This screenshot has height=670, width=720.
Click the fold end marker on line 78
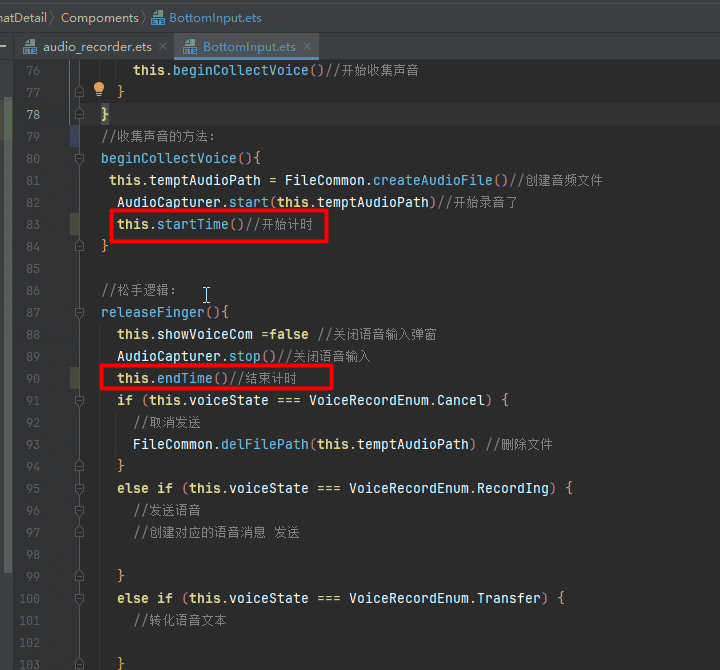78,114
